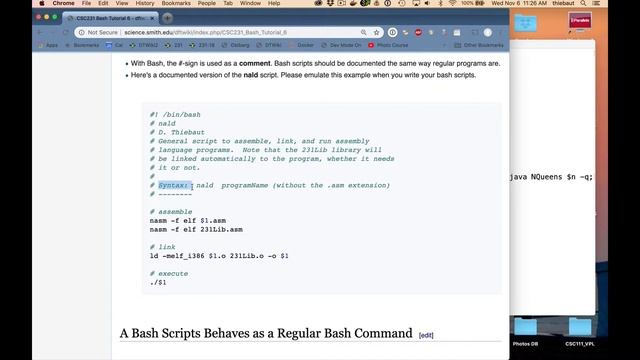Open the Dev Mode On bookmark
Screen dimensions: 640x360
tap(341, 45)
